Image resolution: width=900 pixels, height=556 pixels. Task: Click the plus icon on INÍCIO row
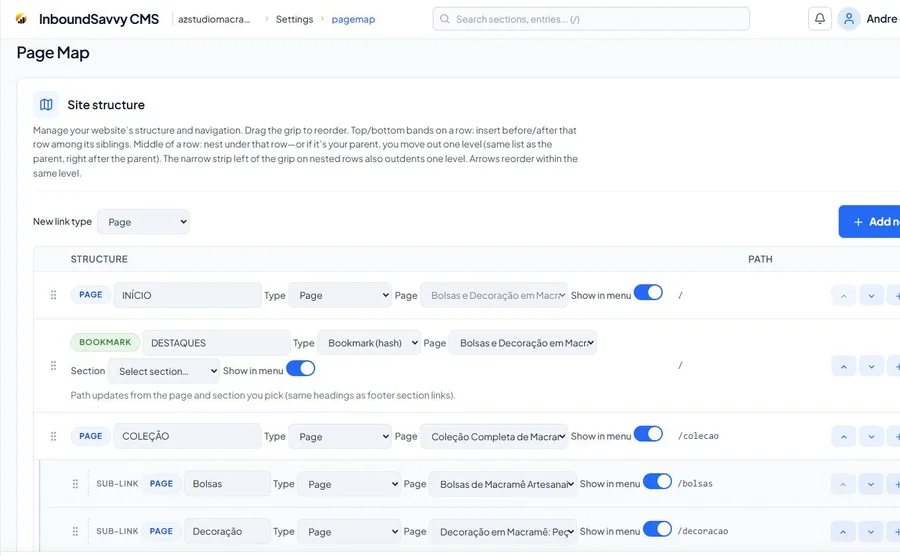pos(894,296)
